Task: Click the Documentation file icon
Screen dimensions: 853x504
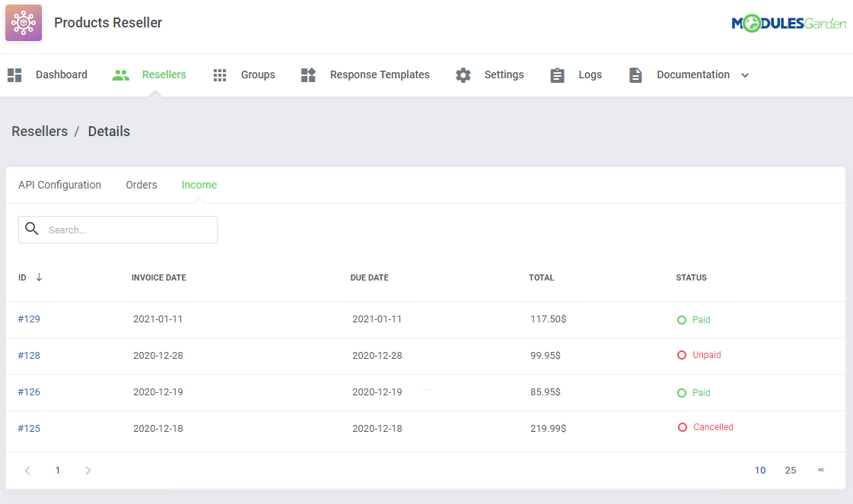Action: pos(635,75)
